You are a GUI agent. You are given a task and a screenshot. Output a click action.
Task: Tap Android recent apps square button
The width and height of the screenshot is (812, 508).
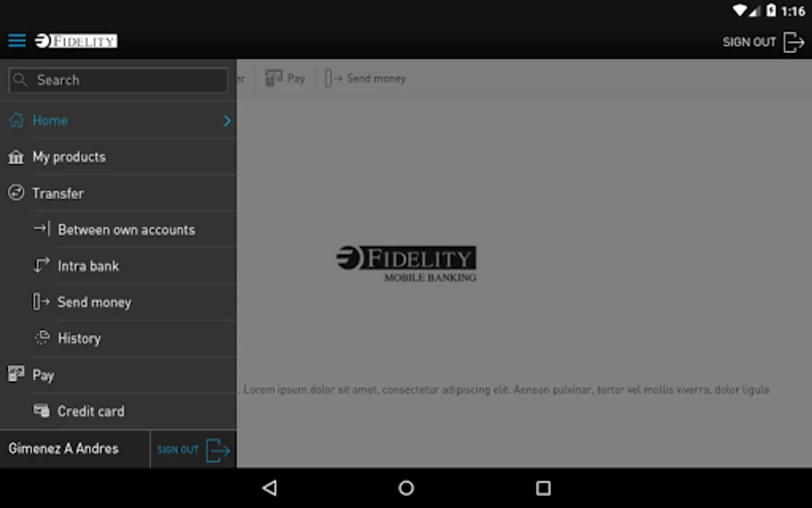click(x=543, y=488)
